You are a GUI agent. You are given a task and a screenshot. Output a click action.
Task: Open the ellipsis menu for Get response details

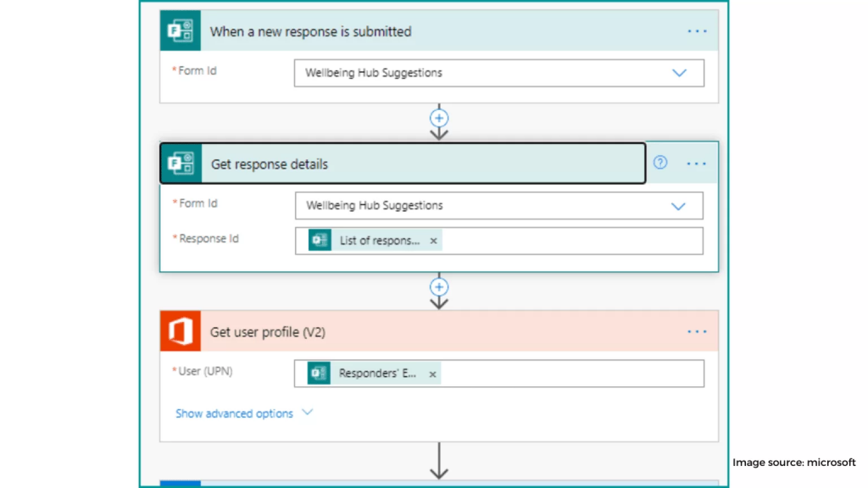pyautogui.click(x=697, y=164)
